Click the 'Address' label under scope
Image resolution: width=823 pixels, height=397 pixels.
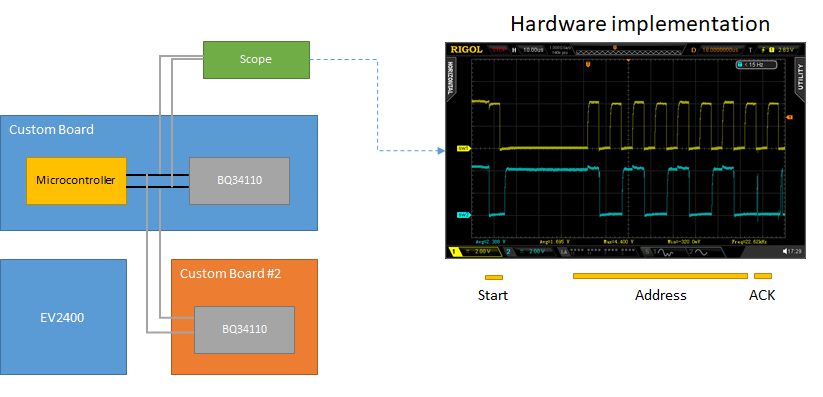pyautogui.click(x=661, y=295)
